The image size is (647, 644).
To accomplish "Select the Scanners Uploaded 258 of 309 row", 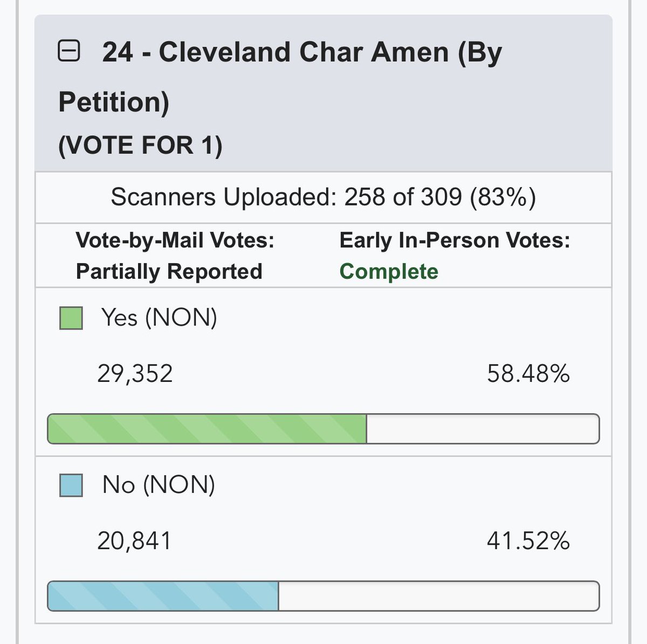I will (x=323, y=197).
